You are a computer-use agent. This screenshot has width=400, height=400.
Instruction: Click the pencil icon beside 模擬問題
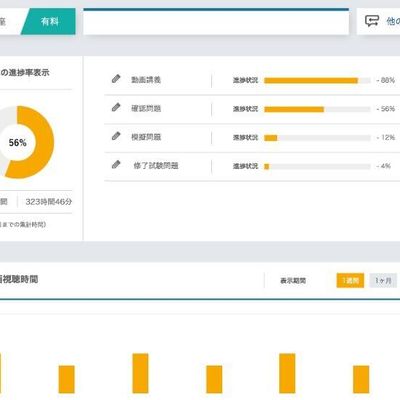click(x=116, y=136)
